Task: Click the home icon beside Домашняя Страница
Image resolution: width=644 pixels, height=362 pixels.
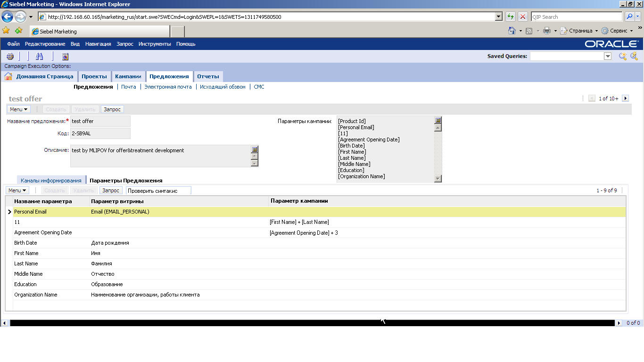Action: [x=8, y=76]
